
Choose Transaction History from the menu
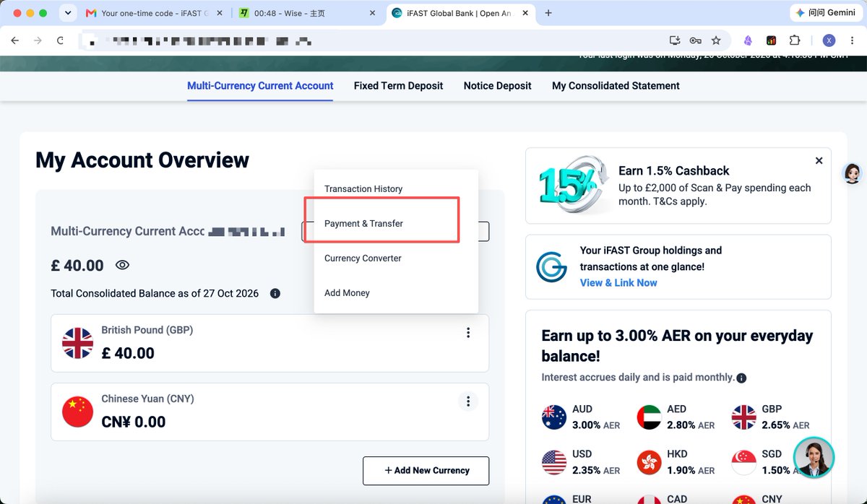363,189
